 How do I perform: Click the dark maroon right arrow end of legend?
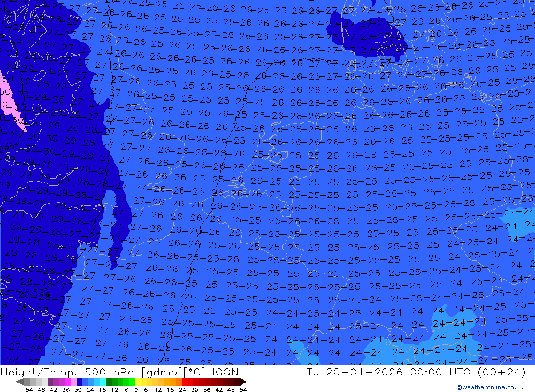click(243, 381)
